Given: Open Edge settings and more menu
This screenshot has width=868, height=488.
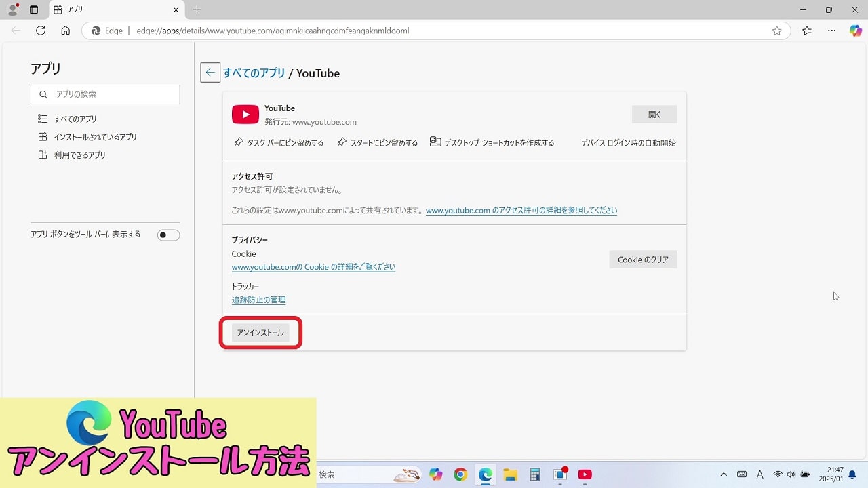Looking at the screenshot, I should (x=832, y=30).
